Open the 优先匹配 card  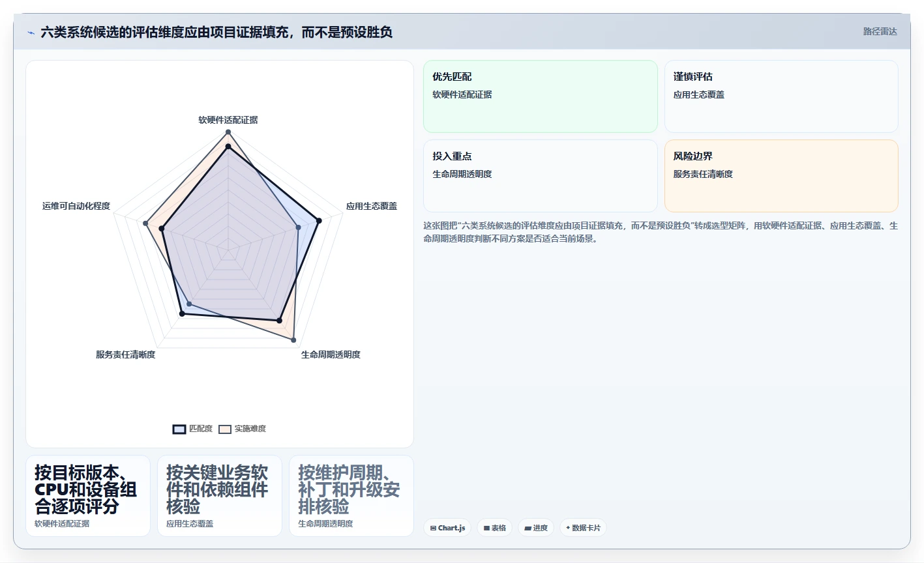click(x=541, y=96)
